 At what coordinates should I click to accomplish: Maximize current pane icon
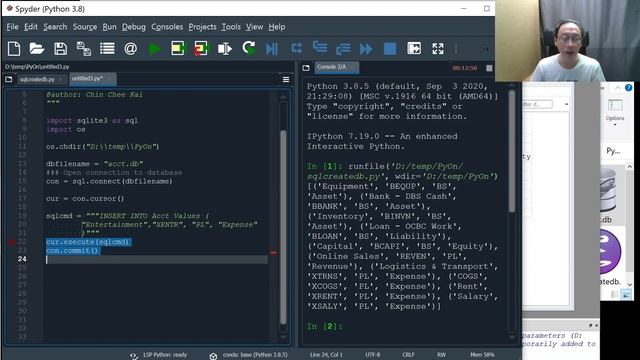(414, 49)
